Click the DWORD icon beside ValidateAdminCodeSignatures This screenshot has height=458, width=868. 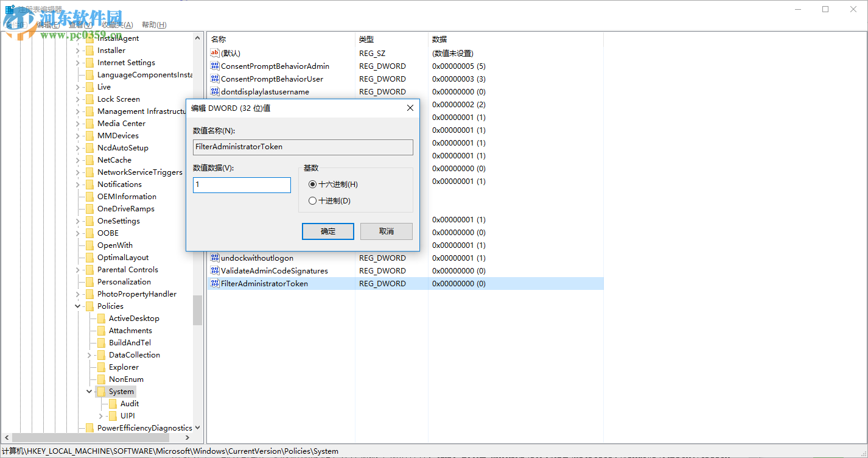click(214, 270)
